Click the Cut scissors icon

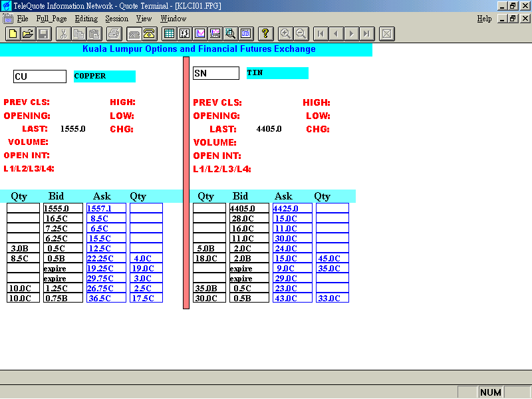(63, 34)
